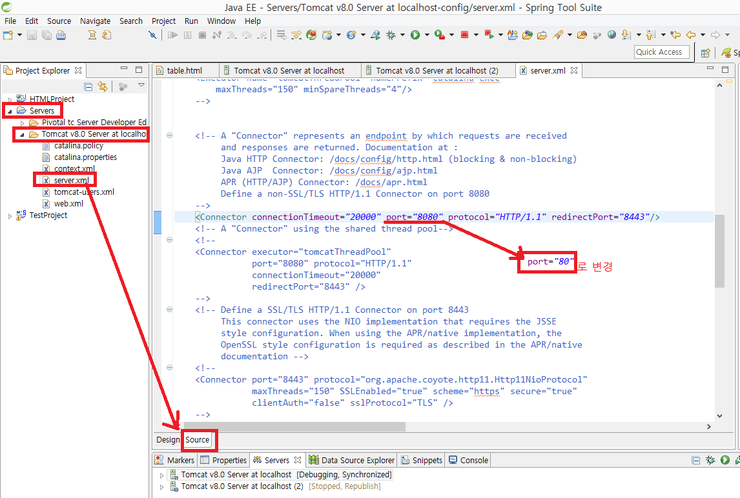Collapse the Servers folder in Project Explorer
This screenshot has width=740, height=498.
pos(9,111)
